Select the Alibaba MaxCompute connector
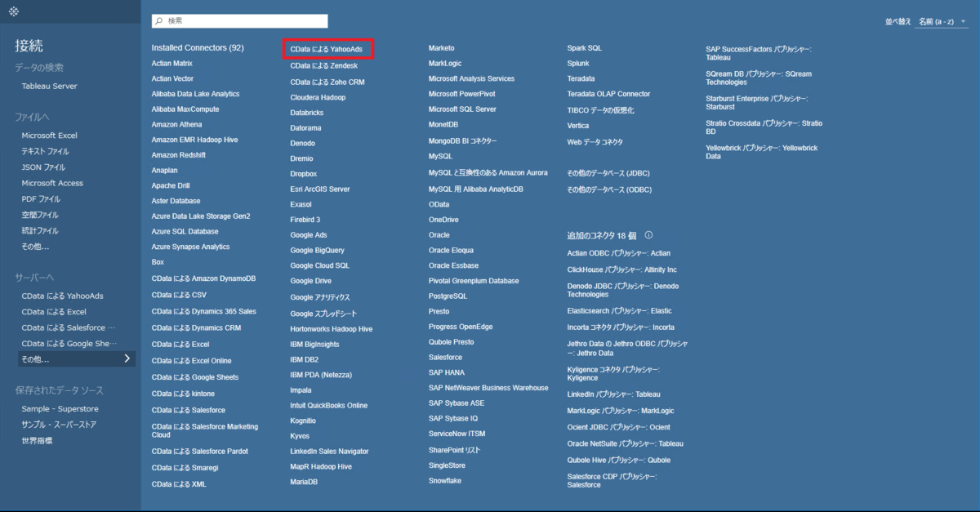 [185, 109]
